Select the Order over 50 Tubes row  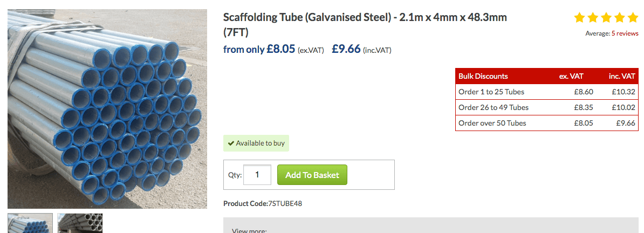pos(546,123)
